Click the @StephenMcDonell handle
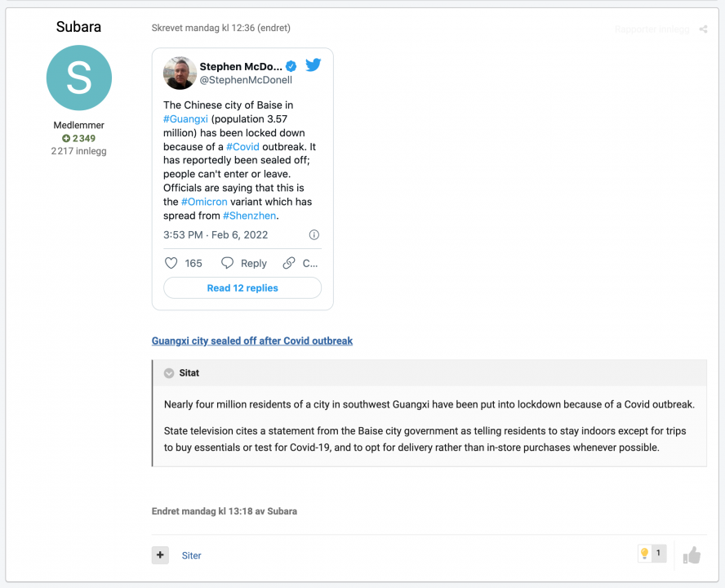The height and width of the screenshot is (588, 725). 246,80
